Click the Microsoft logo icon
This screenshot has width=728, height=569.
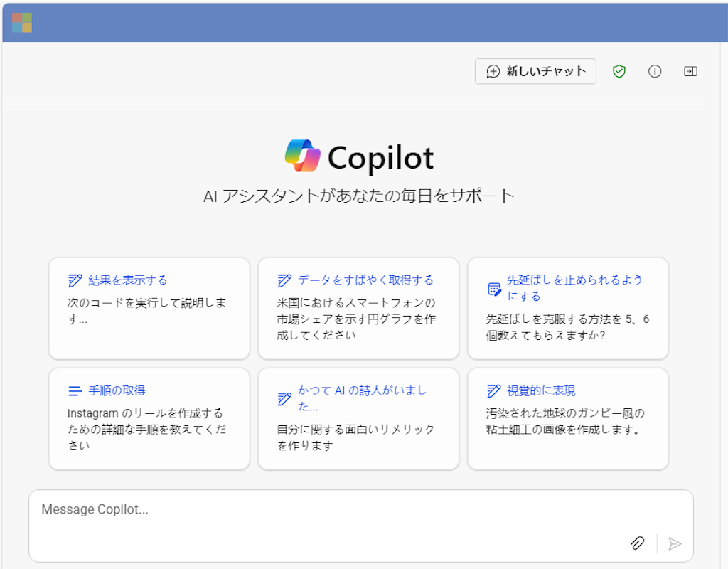tap(22, 22)
